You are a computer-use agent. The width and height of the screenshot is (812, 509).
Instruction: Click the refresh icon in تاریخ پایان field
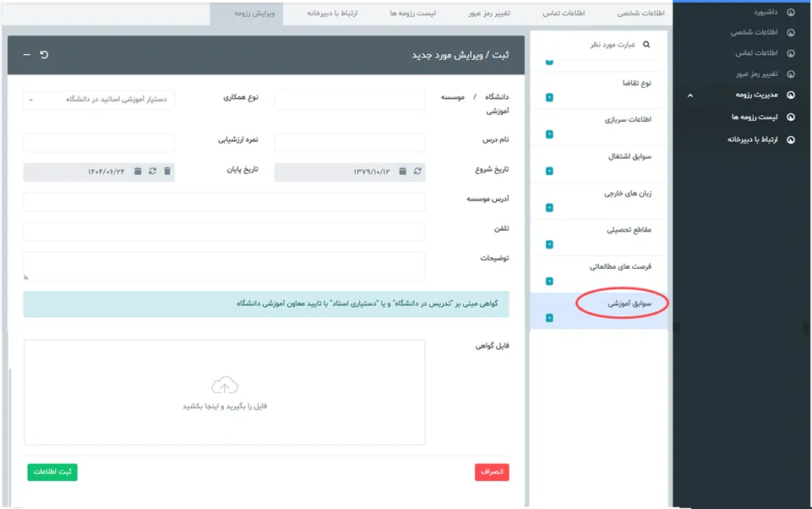tap(152, 172)
